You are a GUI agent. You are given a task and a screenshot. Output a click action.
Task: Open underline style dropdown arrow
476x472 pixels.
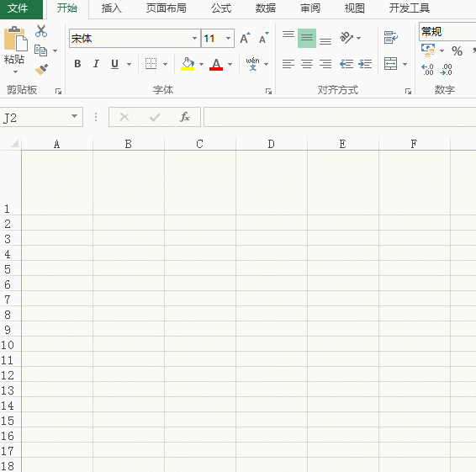coord(129,64)
